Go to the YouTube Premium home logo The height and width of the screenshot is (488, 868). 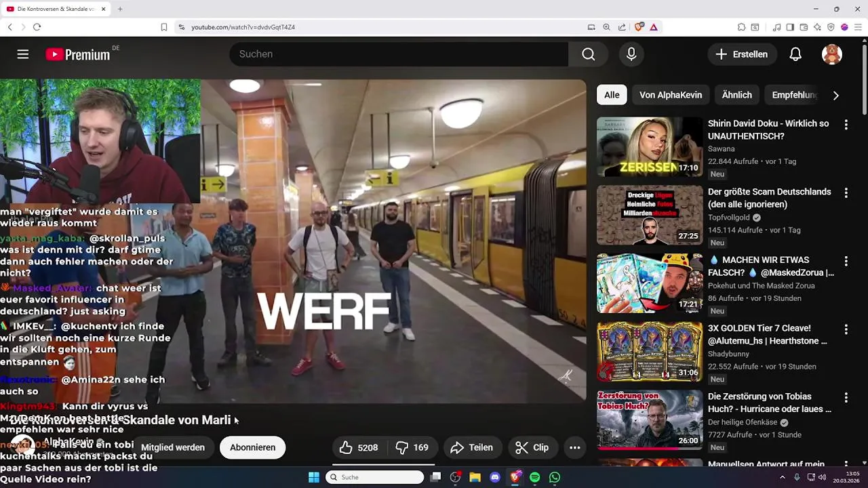pyautogui.click(x=78, y=54)
